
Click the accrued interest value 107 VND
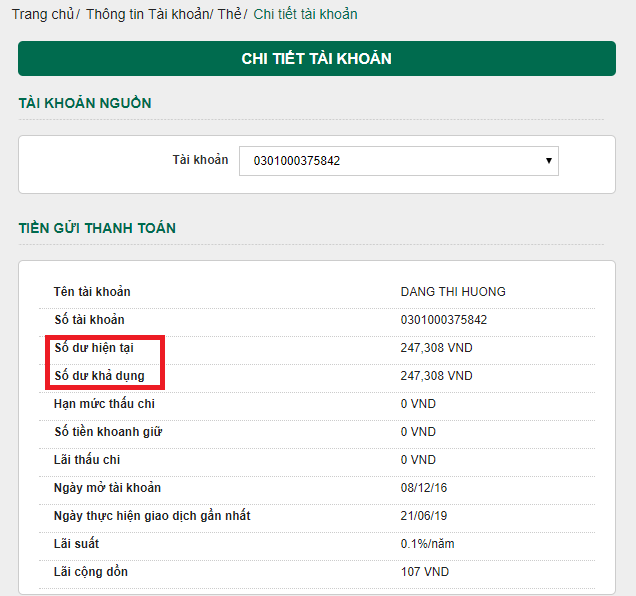[425, 572]
